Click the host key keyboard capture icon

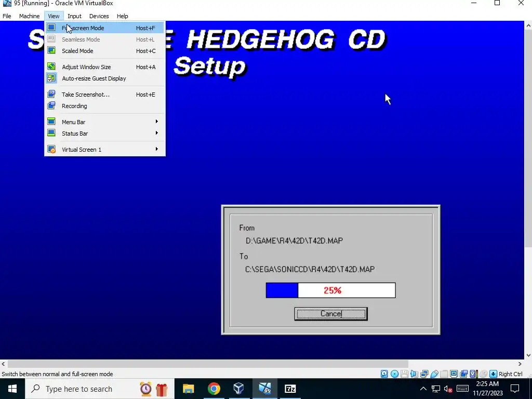(494, 374)
